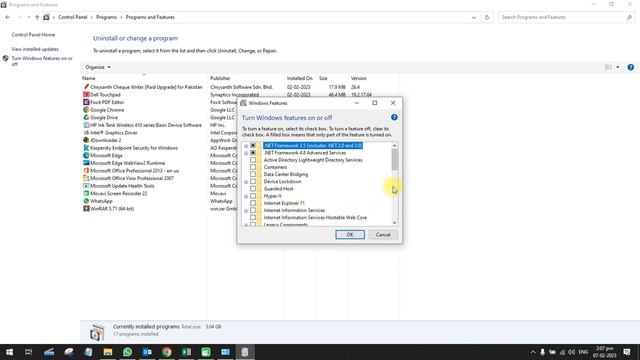Image resolution: width=640 pixels, height=360 pixels.
Task: Open Programs and Features help icon
Action: click(631, 67)
